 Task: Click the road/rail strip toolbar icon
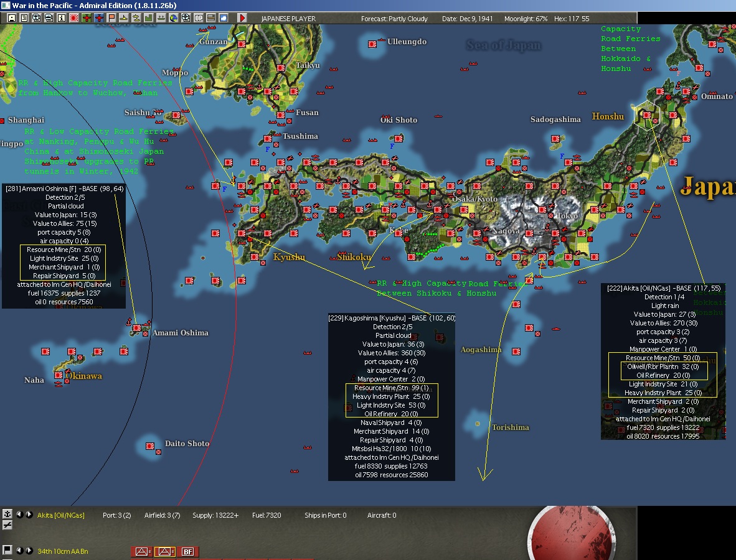pyautogui.click(x=210, y=18)
